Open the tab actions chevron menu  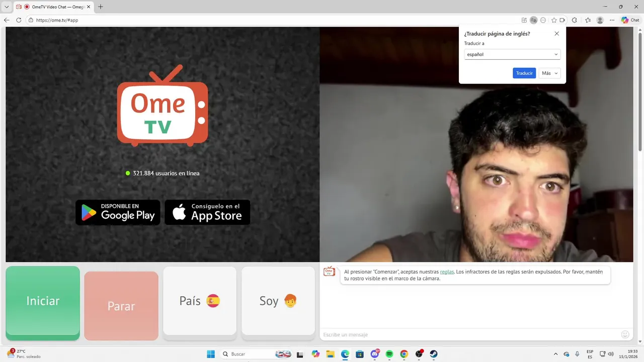coord(7,7)
